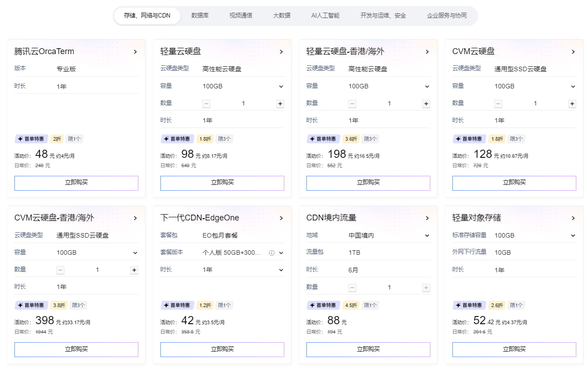588x367 pixels.
Task: Open the 轻量对象存储 card arrow
Action: click(x=573, y=218)
